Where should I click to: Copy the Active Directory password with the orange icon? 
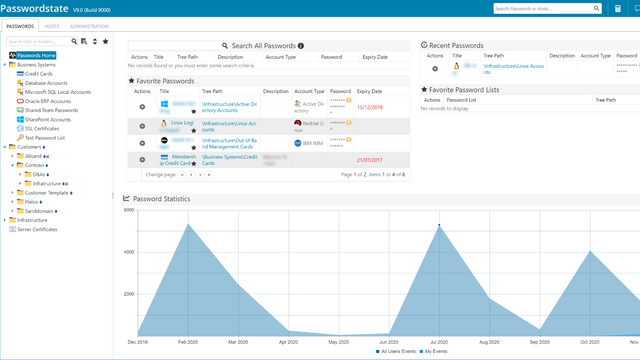[349, 100]
